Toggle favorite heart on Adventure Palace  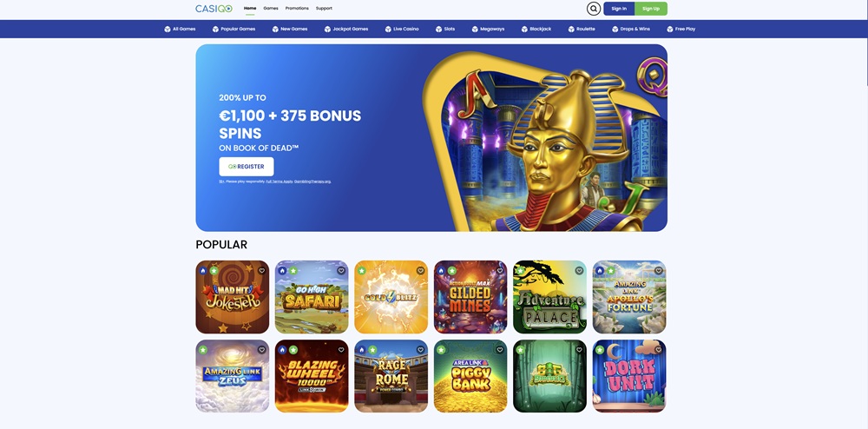579,271
